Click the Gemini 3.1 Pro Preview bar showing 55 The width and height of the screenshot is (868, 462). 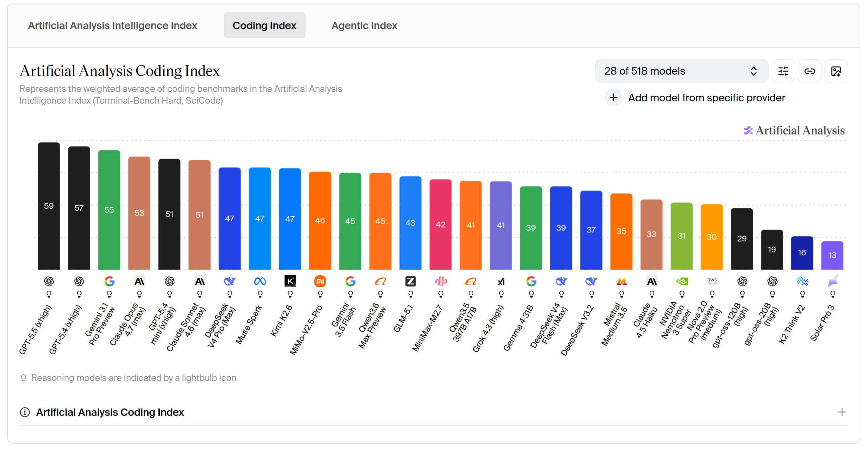click(x=109, y=210)
